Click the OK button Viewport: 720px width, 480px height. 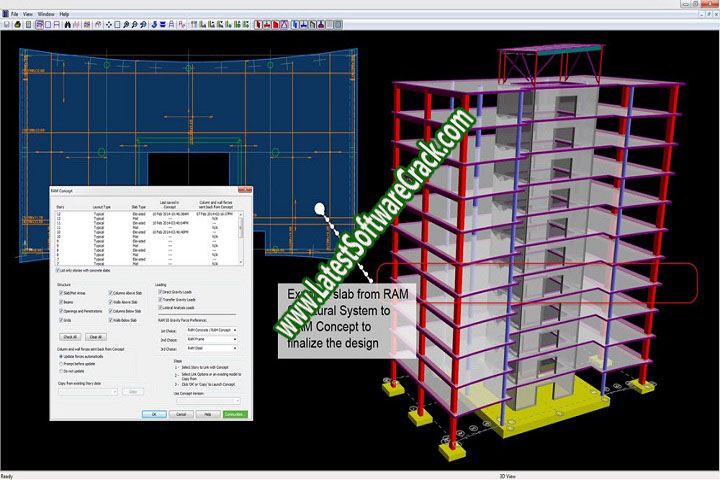click(154, 414)
